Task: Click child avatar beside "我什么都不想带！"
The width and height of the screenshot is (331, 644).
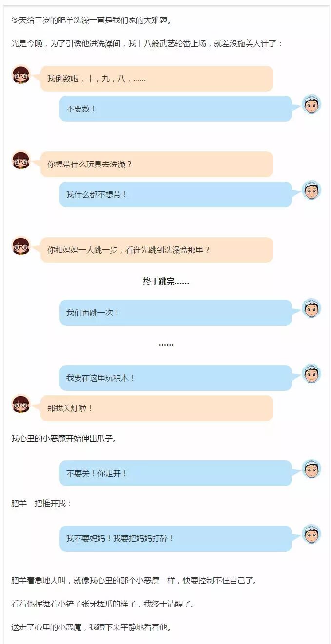Action: tap(312, 190)
